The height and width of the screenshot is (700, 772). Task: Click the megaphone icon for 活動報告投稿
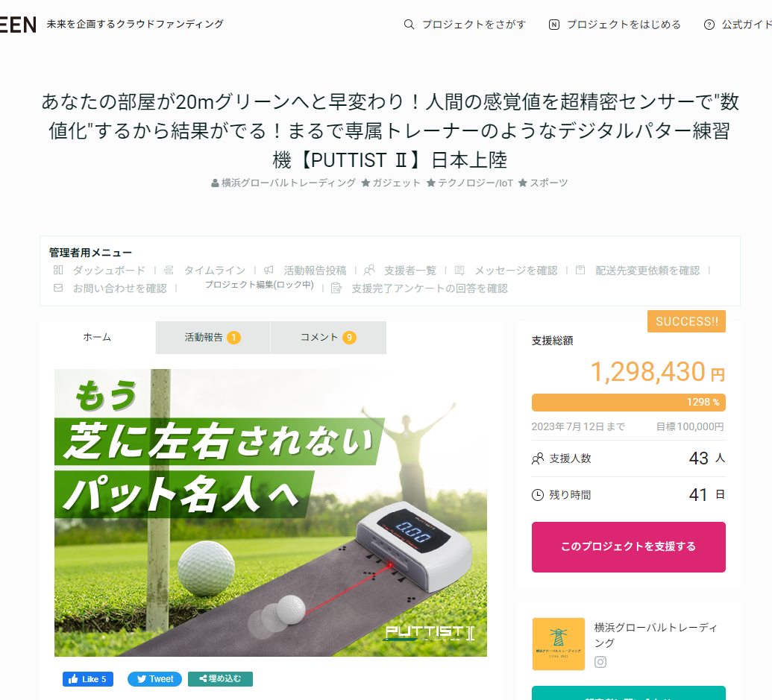click(269, 270)
